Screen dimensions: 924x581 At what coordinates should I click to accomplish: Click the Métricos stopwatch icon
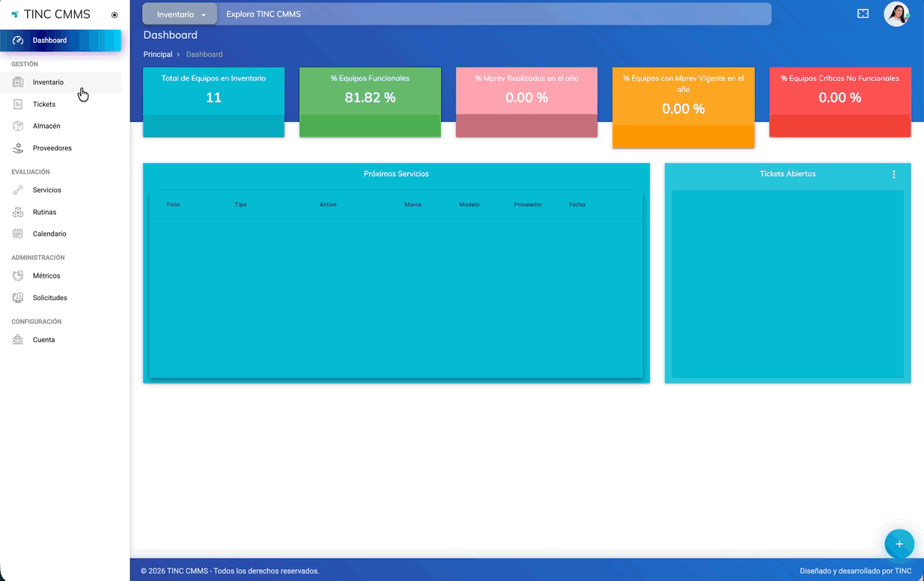(x=18, y=276)
